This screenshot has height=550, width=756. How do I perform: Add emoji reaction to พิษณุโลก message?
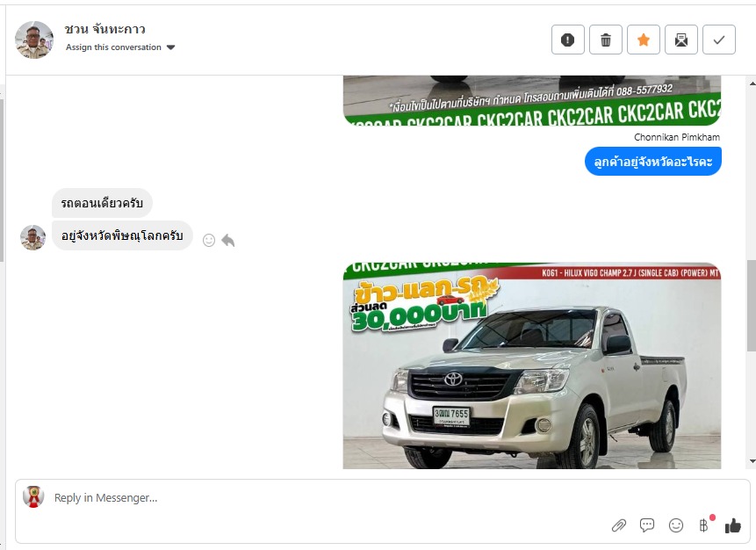[x=209, y=240]
